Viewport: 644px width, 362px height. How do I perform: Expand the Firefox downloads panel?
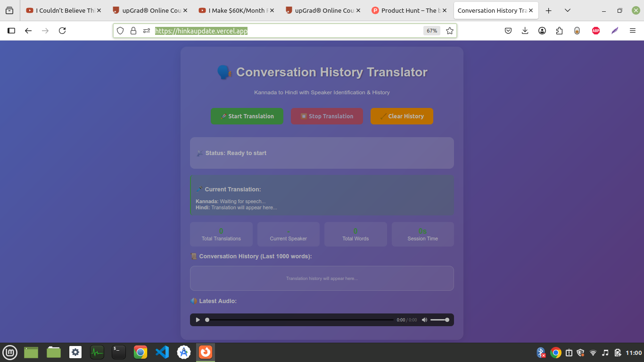(525, 30)
